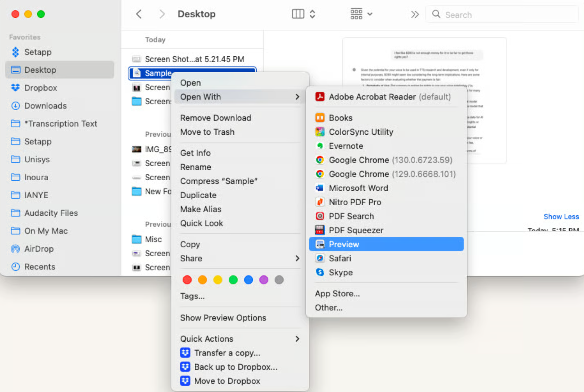
Task: Click Show Less link in preview pane
Action: (x=561, y=216)
